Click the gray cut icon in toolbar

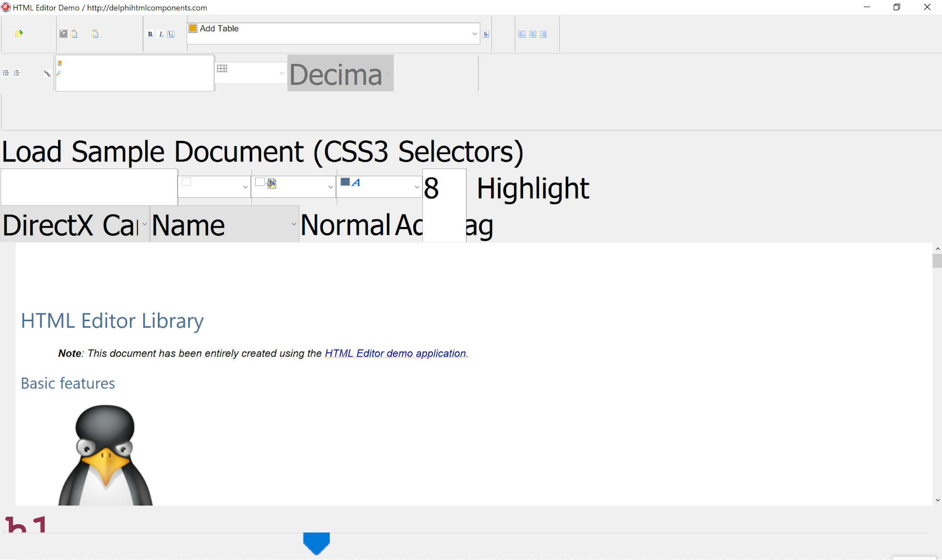coord(63,33)
